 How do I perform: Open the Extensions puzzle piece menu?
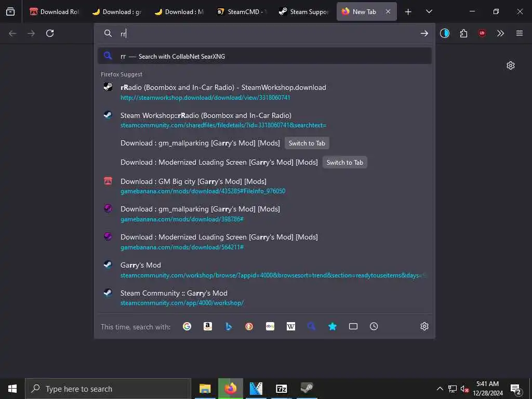click(x=463, y=33)
